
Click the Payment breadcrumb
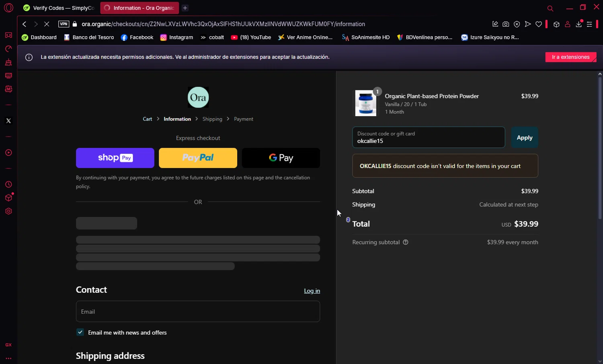tap(244, 119)
